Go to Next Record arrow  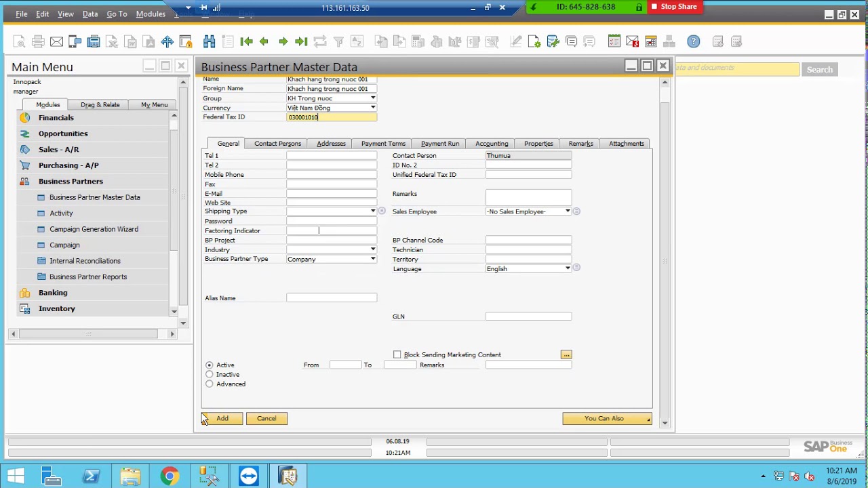283,42
